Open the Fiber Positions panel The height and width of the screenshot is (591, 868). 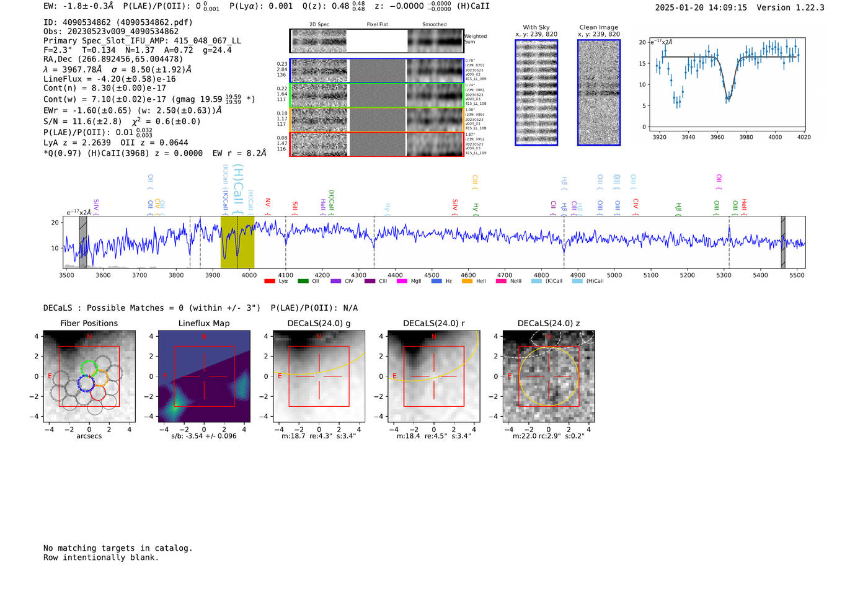[x=89, y=376]
